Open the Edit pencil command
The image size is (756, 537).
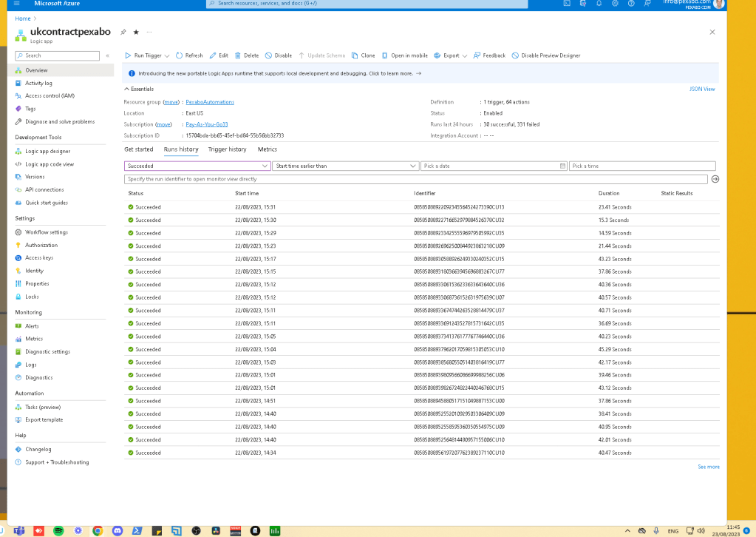click(219, 55)
